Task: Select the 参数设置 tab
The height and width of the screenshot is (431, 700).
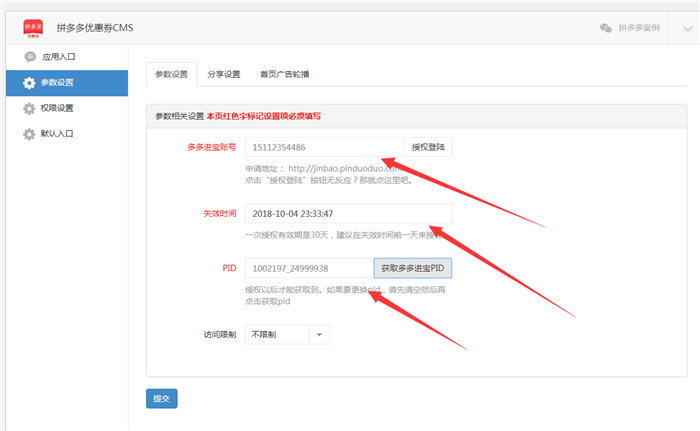Action: [171, 74]
